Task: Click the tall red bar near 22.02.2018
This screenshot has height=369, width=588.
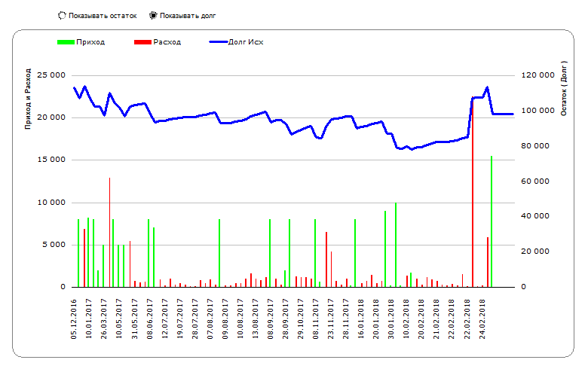Action: tap(473, 192)
